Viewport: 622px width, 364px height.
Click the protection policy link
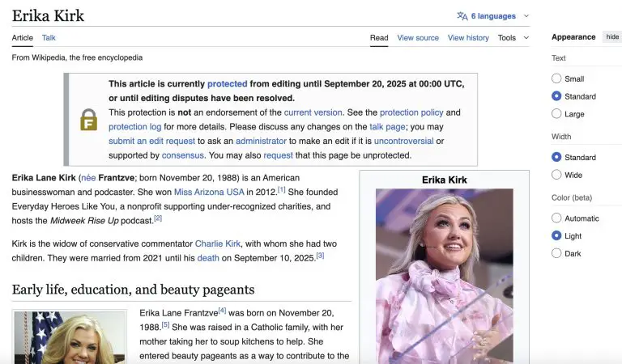pyautogui.click(x=411, y=112)
